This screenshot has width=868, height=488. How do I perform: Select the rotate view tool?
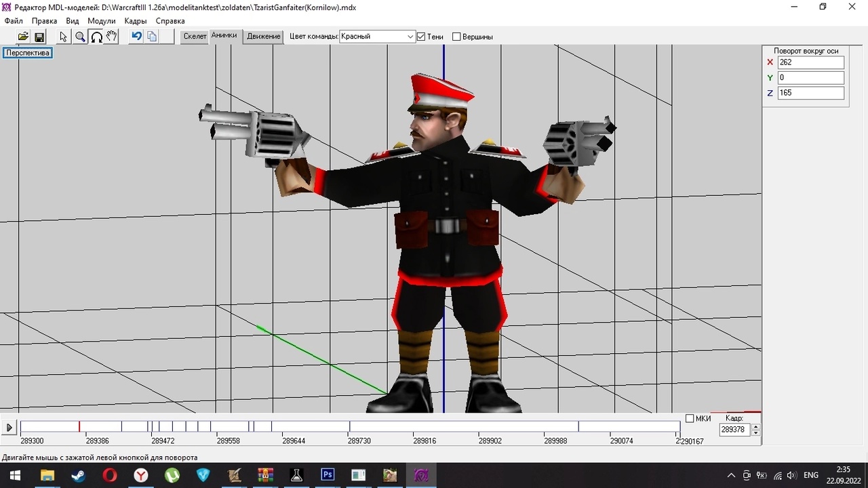(x=96, y=37)
